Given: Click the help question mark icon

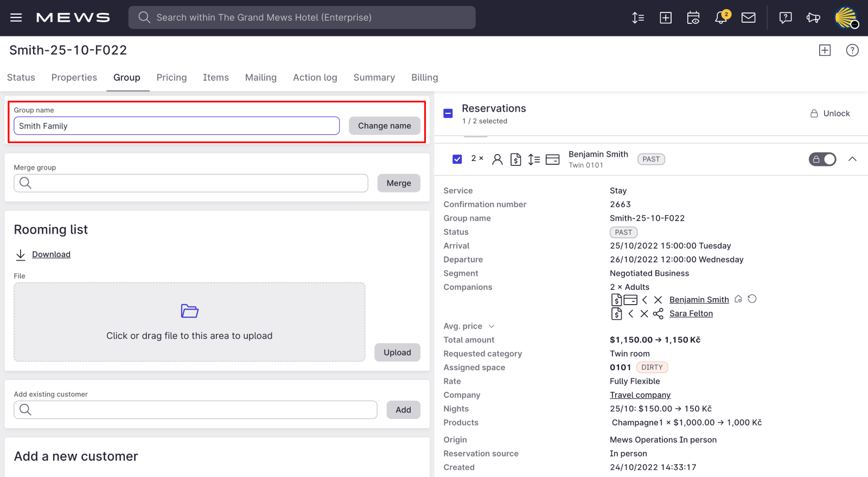Looking at the screenshot, I should tap(852, 50).
